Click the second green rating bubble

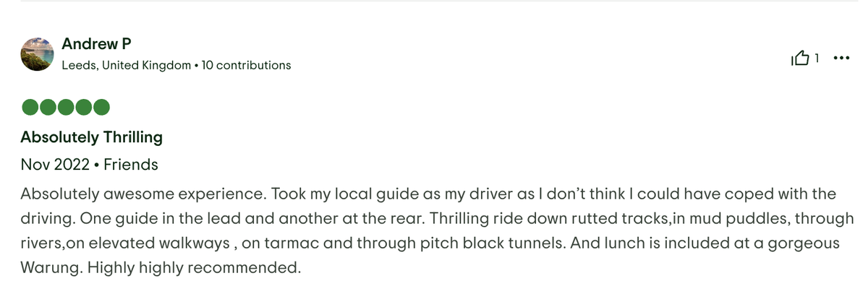tap(48, 108)
